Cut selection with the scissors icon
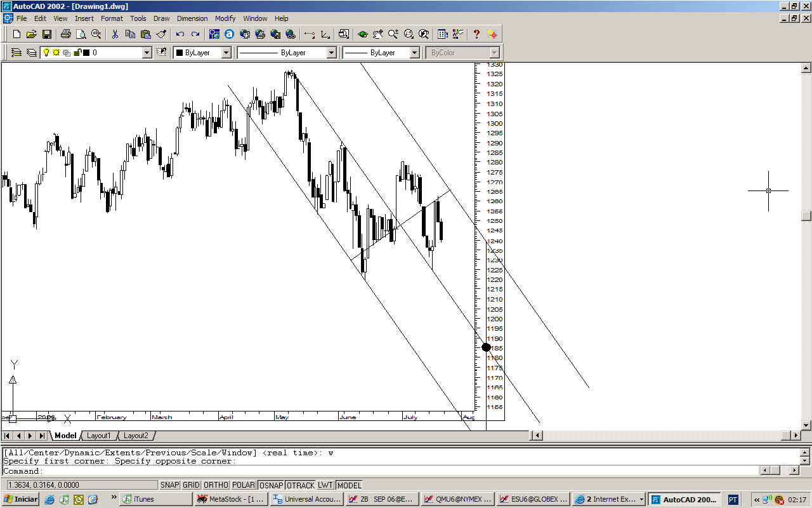Viewport: 812px width, 508px height. pos(115,34)
